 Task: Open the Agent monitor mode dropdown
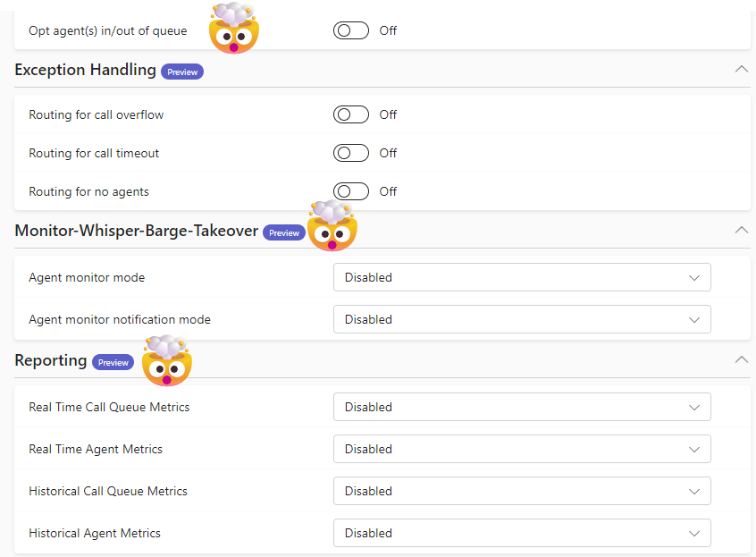(522, 277)
